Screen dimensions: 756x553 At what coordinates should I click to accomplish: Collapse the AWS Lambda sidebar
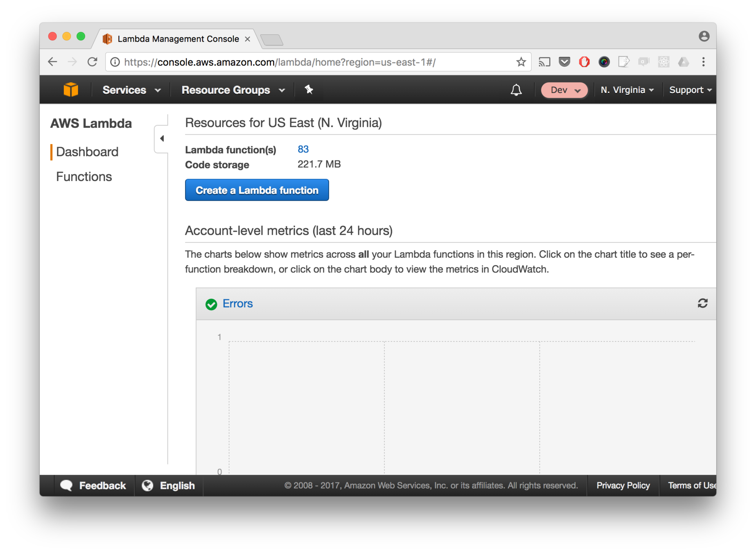click(162, 139)
